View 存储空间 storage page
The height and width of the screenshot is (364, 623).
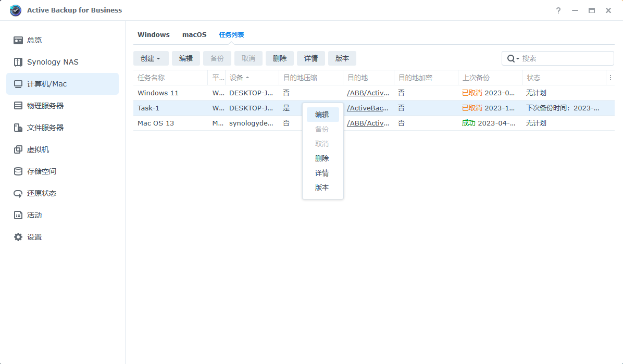(x=41, y=171)
